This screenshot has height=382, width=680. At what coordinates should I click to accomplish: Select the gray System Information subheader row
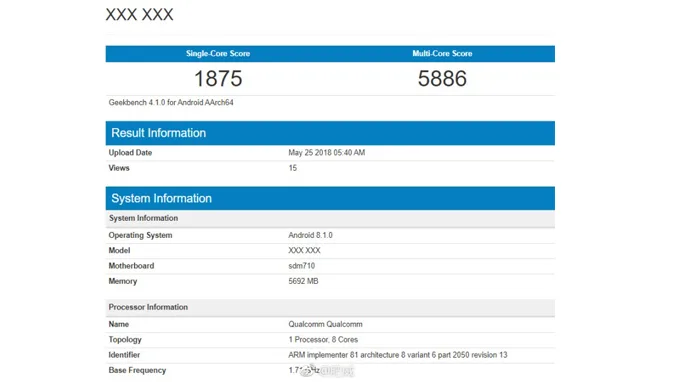330,218
